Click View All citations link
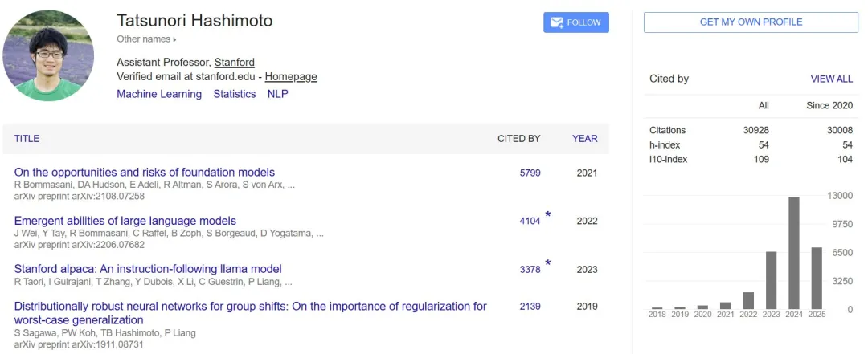The image size is (868, 354). click(x=832, y=79)
